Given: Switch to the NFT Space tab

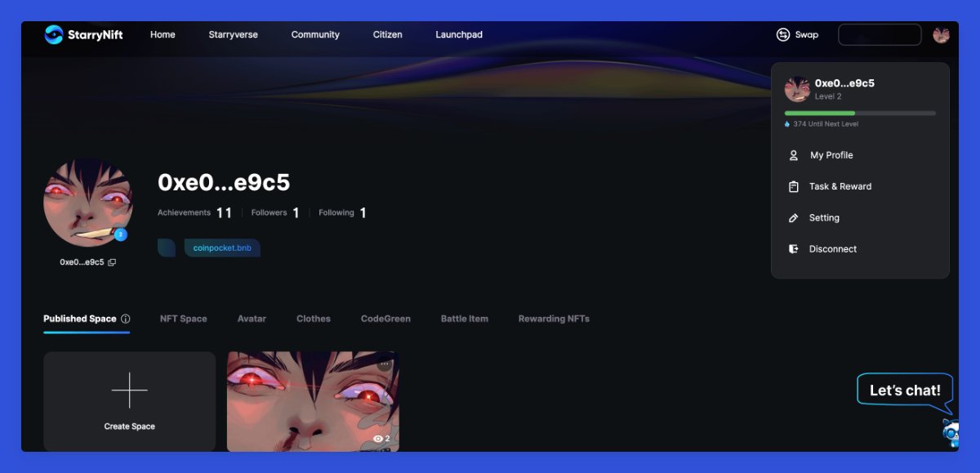Looking at the screenshot, I should point(184,319).
